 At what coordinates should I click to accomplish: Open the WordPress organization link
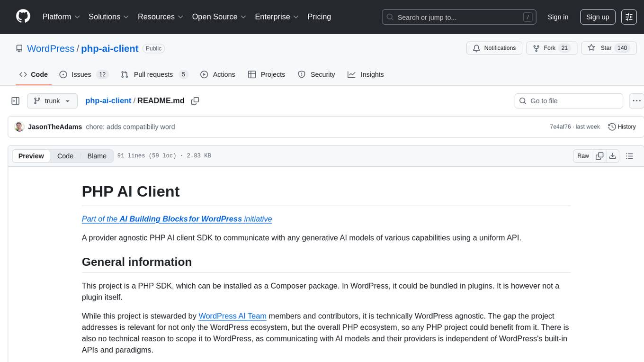coord(51,48)
